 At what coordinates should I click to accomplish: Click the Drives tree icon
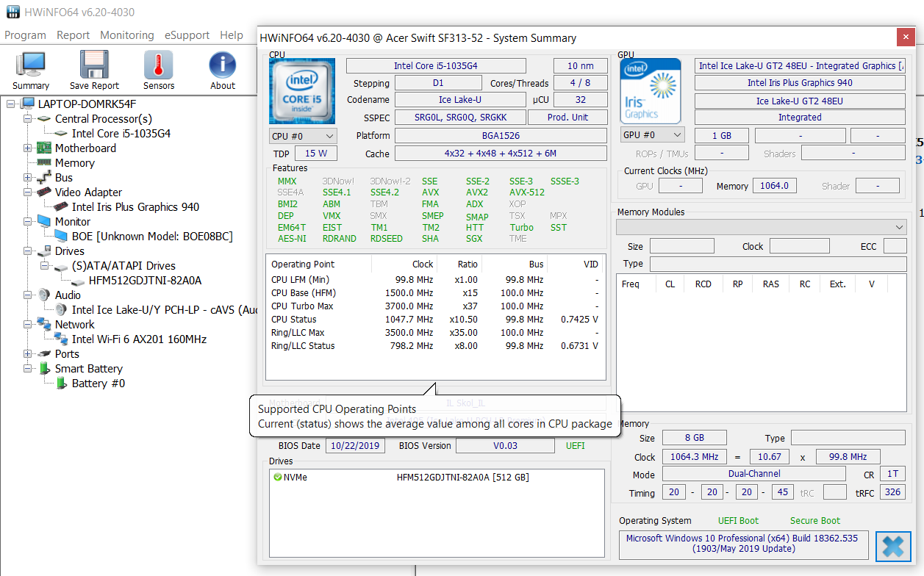tap(46, 251)
